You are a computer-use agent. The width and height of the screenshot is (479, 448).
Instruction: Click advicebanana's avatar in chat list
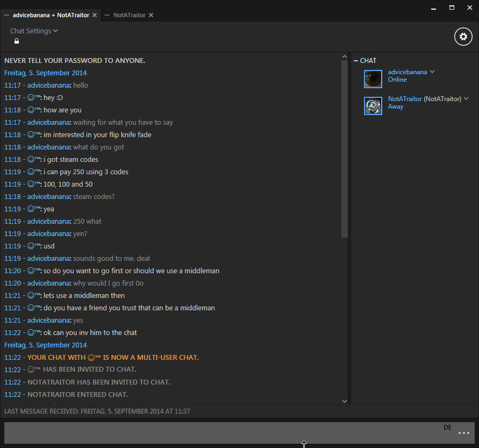pyautogui.click(x=373, y=79)
